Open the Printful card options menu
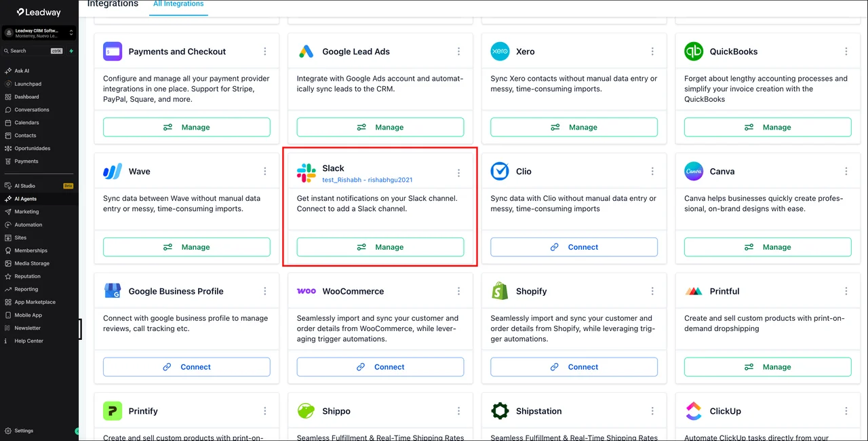The height and width of the screenshot is (441, 868). (x=846, y=291)
